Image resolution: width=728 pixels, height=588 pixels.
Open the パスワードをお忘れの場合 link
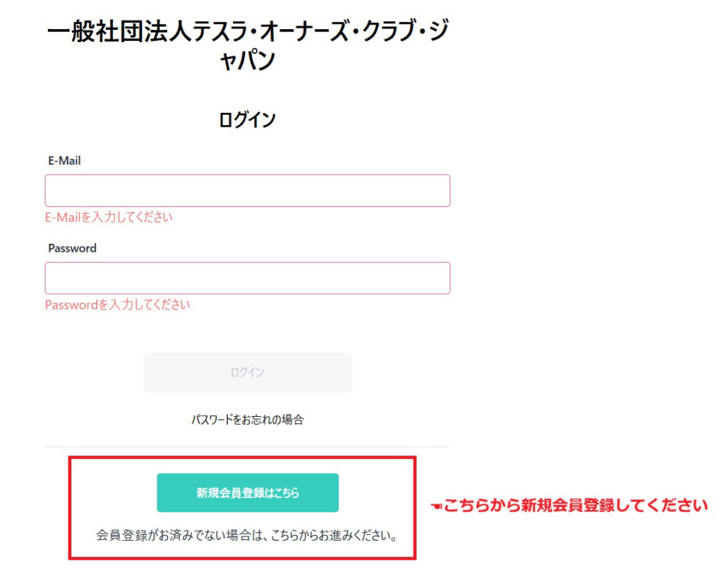248,420
